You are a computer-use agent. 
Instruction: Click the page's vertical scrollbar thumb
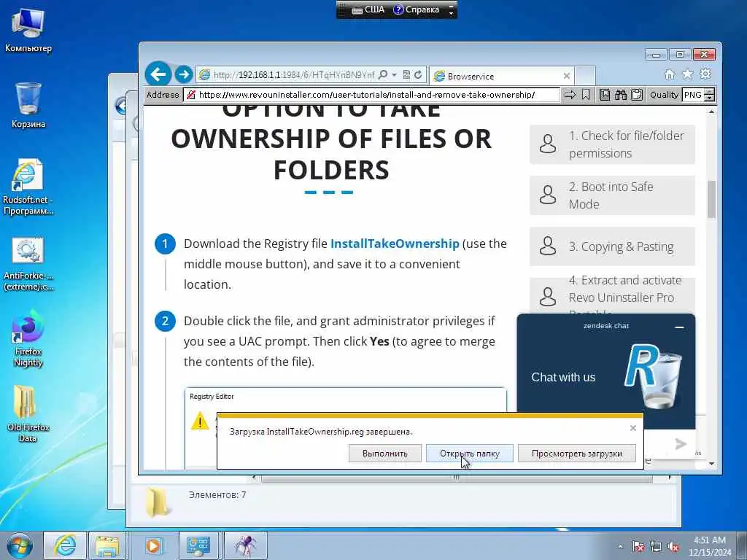point(711,199)
